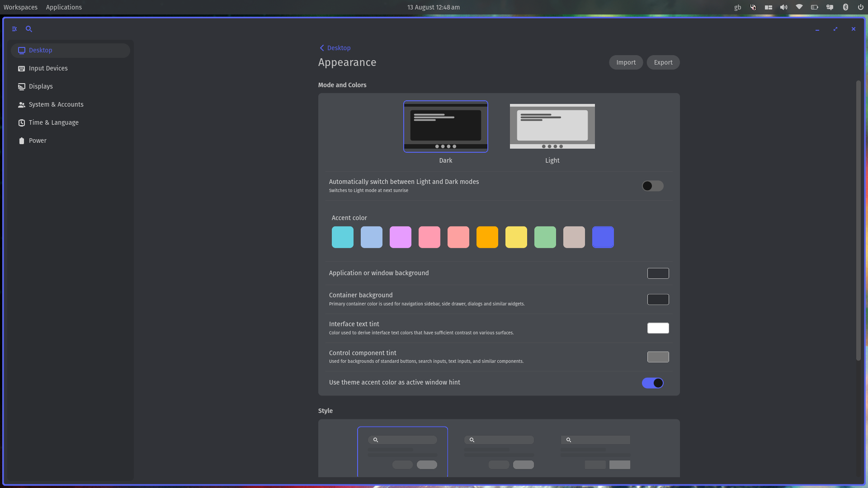Go back via Desktop chevron

322,48
